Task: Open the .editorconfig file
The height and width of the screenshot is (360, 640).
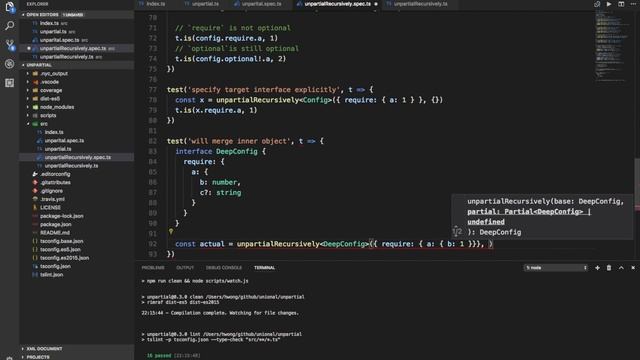Action: tap(77, 174)
